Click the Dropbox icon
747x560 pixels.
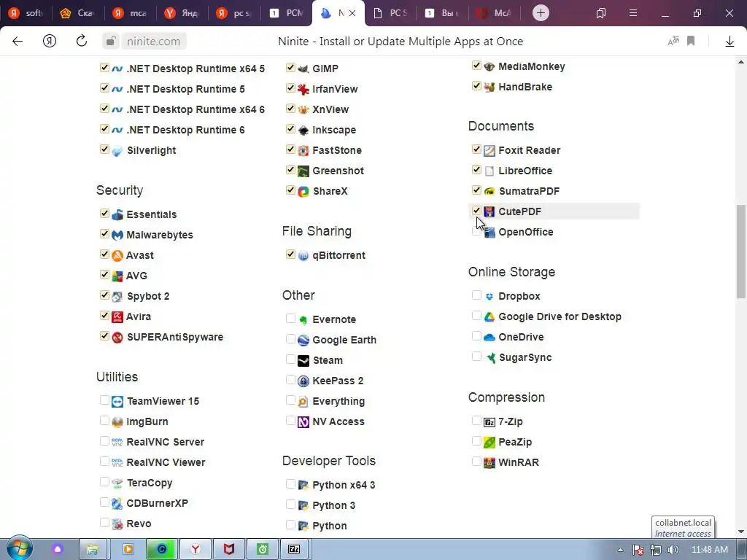click(489, 296)
